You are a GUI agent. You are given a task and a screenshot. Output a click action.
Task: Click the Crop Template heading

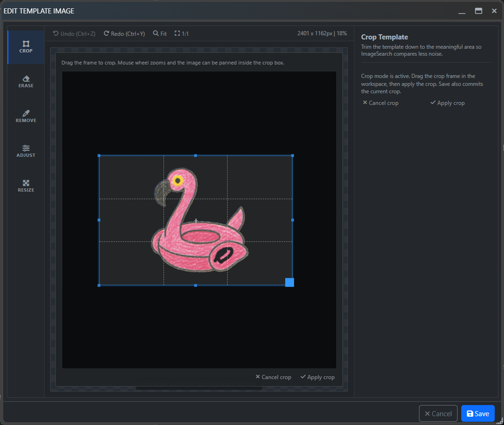[385, 37]
